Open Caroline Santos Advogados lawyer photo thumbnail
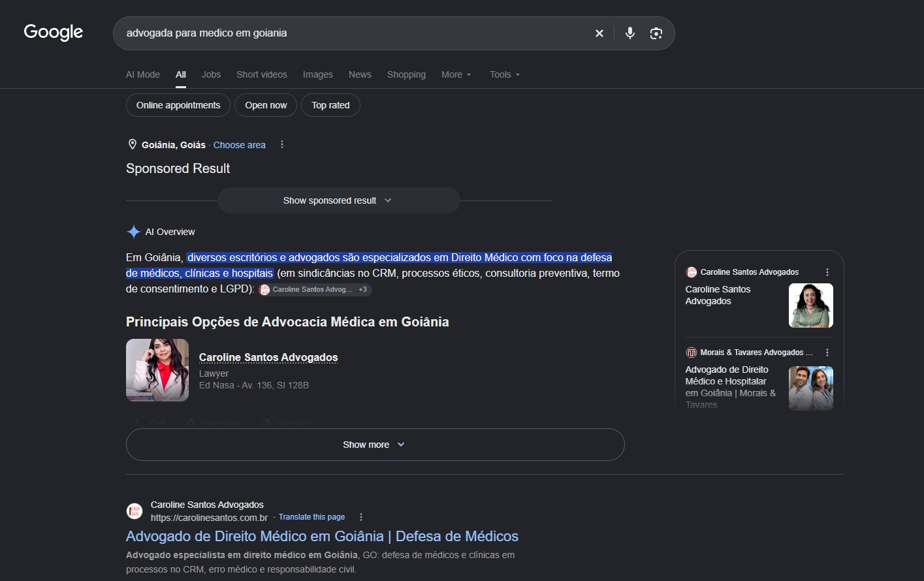The width and height of the screenshot is (924, 581). coord(157,369)
